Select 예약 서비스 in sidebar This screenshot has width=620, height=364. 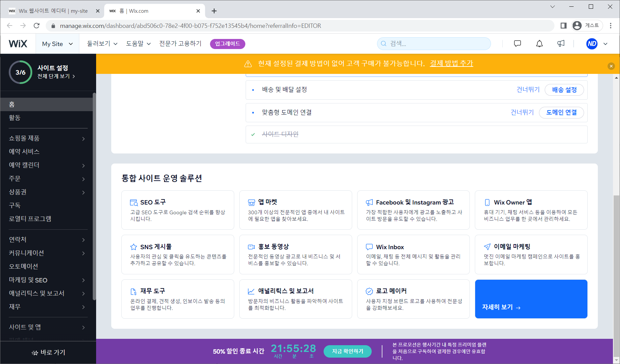(x=47, y=152)
